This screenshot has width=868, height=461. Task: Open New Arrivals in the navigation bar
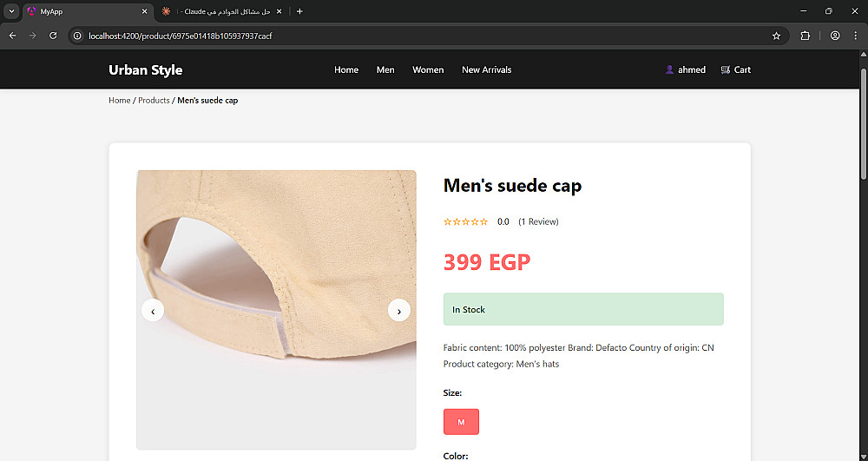486,69
